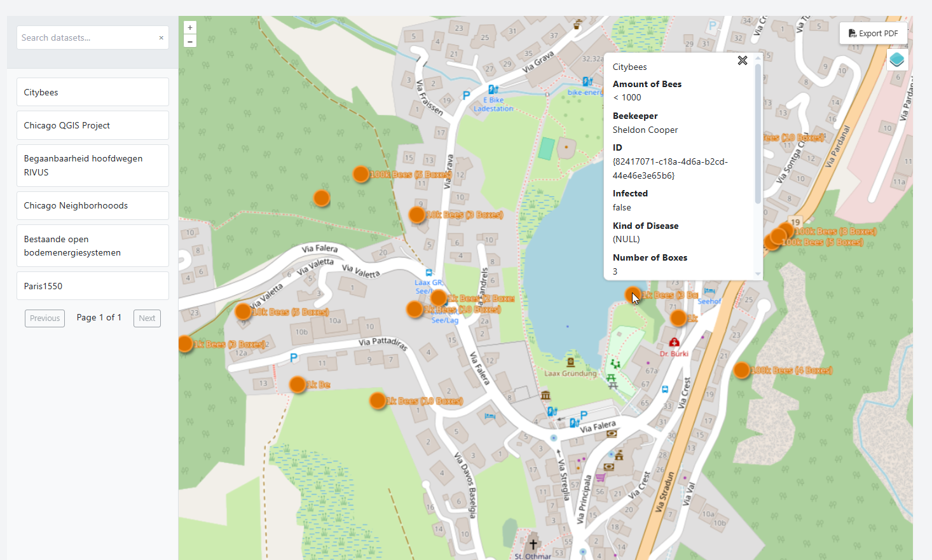Clear the dataset search field
This screenshot has height=560, width=932.
coord(161,38)
